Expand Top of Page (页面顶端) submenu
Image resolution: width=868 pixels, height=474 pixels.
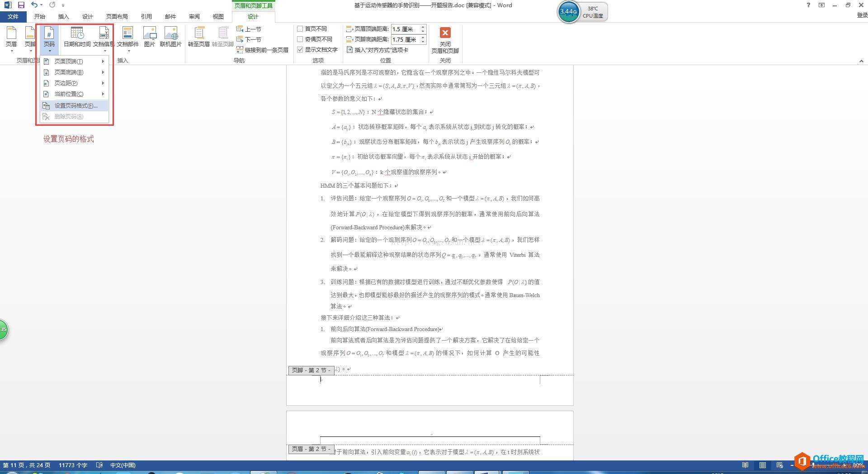pos(75,61)
